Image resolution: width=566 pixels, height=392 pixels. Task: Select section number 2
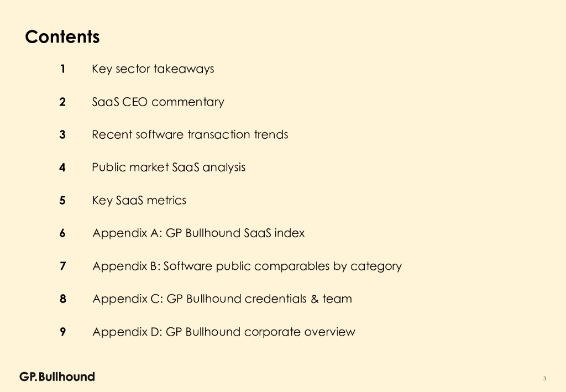coord(63,102)
